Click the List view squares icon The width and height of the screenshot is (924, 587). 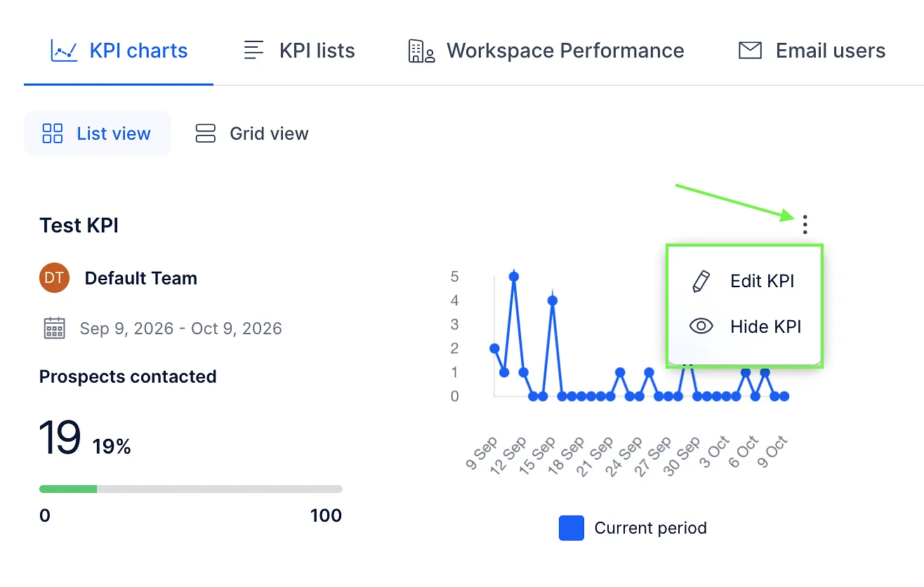(53, 133)
